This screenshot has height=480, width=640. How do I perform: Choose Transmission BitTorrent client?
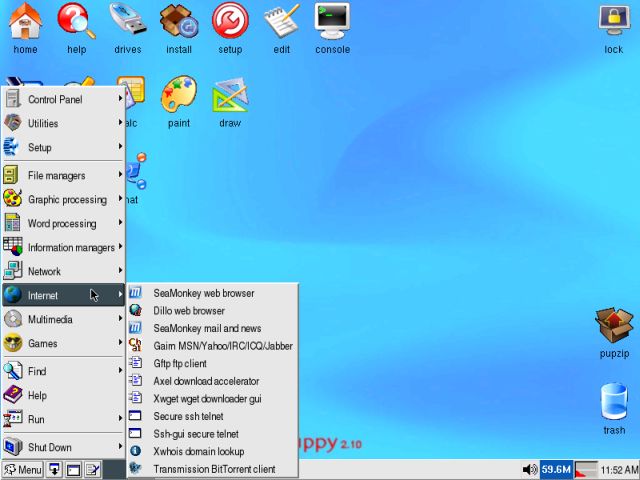(214, 469)
